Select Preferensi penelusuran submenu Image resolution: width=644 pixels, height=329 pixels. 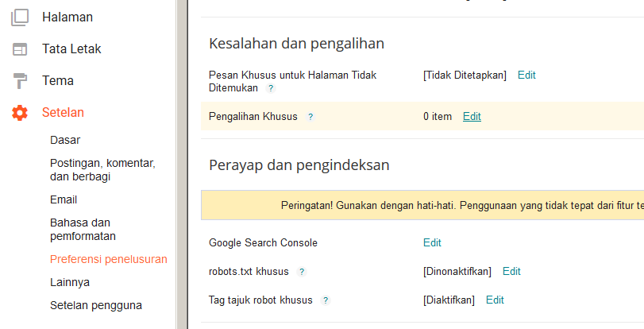tap(109, 260)
